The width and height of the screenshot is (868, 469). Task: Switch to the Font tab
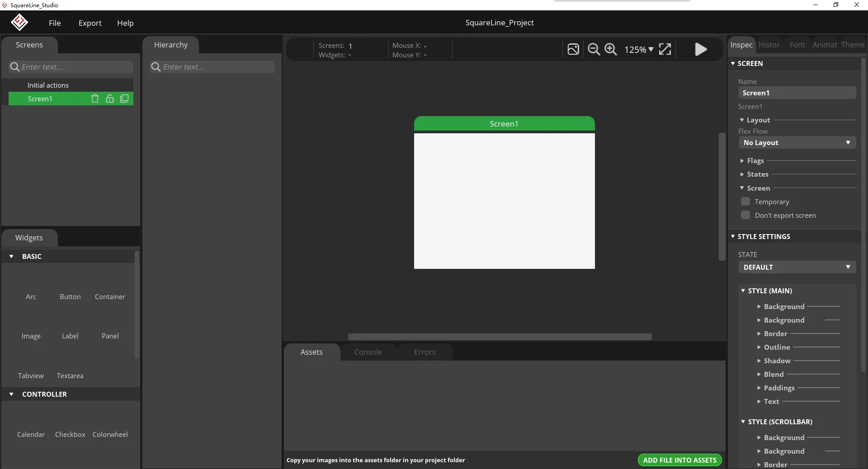pyautogui.click(x=797, y=45)
